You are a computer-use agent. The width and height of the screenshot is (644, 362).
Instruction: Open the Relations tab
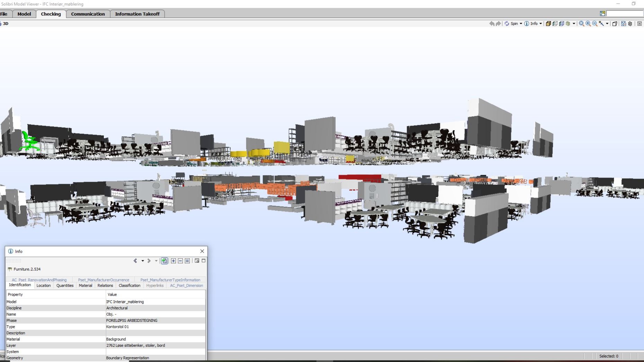coord(105,285)
